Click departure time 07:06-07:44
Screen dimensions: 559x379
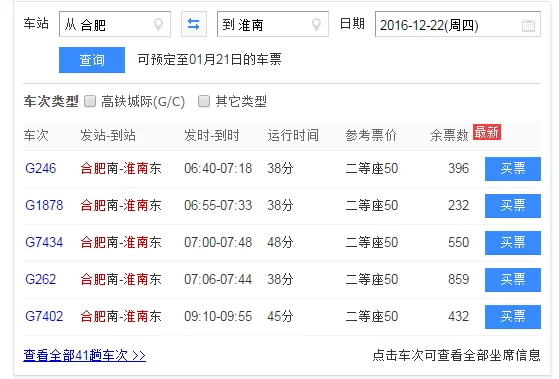tap(218, 279)
